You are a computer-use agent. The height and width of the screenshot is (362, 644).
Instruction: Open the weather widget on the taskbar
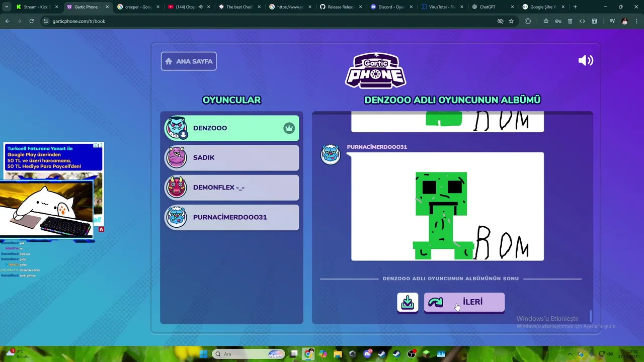(18, 354)
